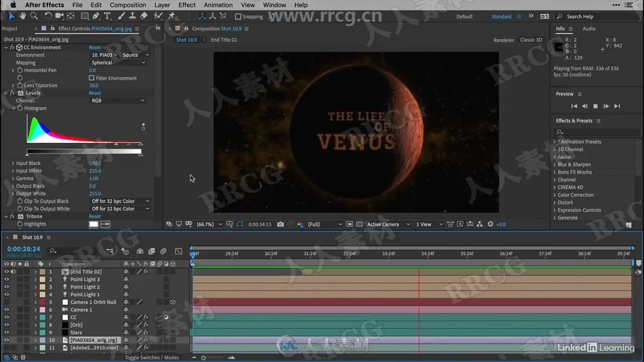Open the Composition menu
The width and height of the screenshot is (644, 362).
click(128, 5)
